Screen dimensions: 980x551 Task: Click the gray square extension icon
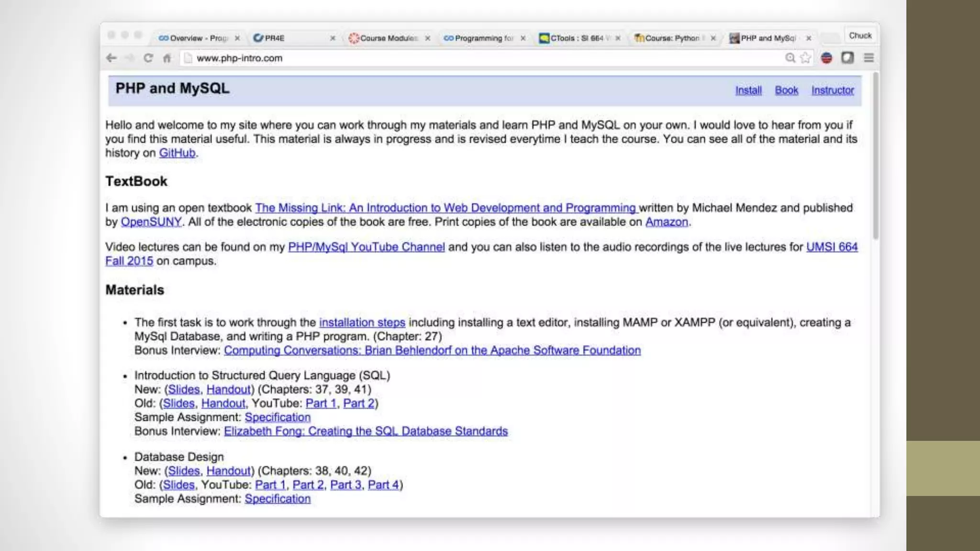(847, 58)
